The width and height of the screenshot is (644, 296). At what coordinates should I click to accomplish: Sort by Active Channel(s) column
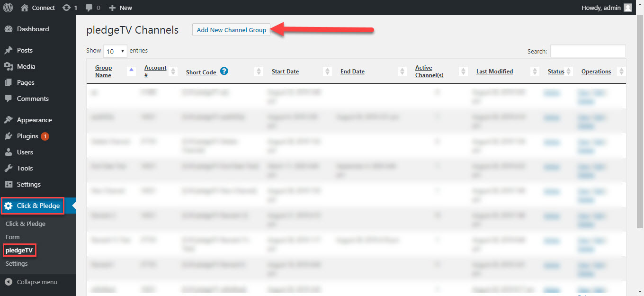coord(429,71)
